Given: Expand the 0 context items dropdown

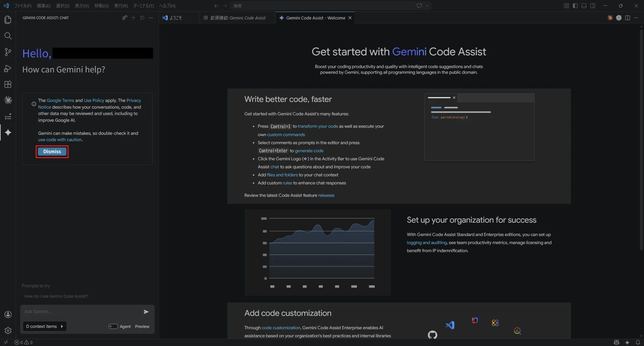Looking at the screenshot, I should point(45,327).
